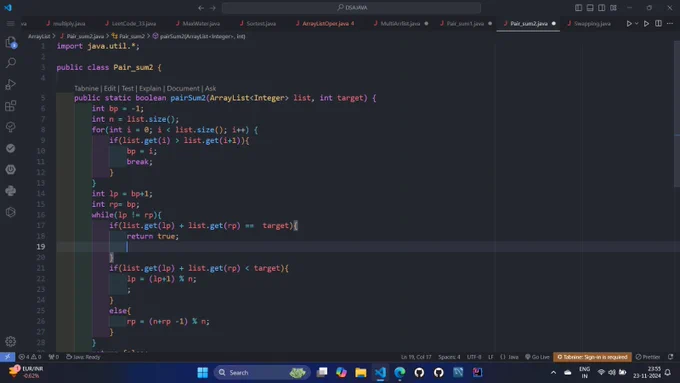Click the hexagon icon in activity bar
This screenshot has width=680, height=383.
(x=11, y=212)
